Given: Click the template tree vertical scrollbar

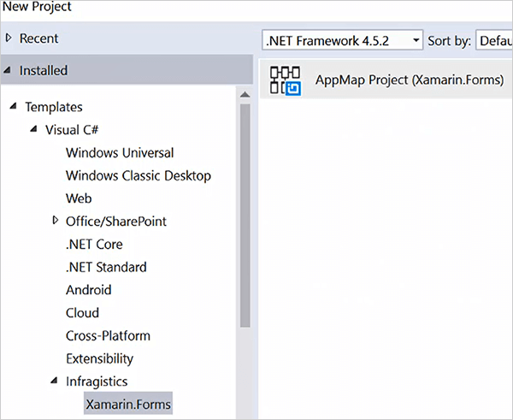Looking at the screenshot, I should tap(245, 214).
